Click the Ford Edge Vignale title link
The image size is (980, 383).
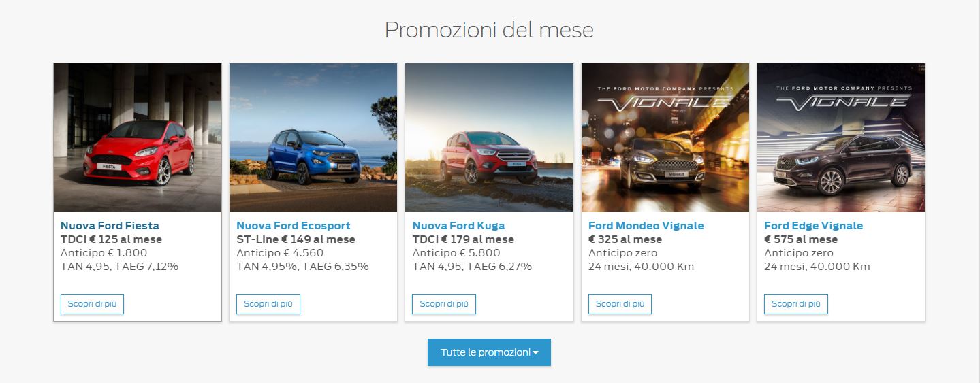[813, 225]
